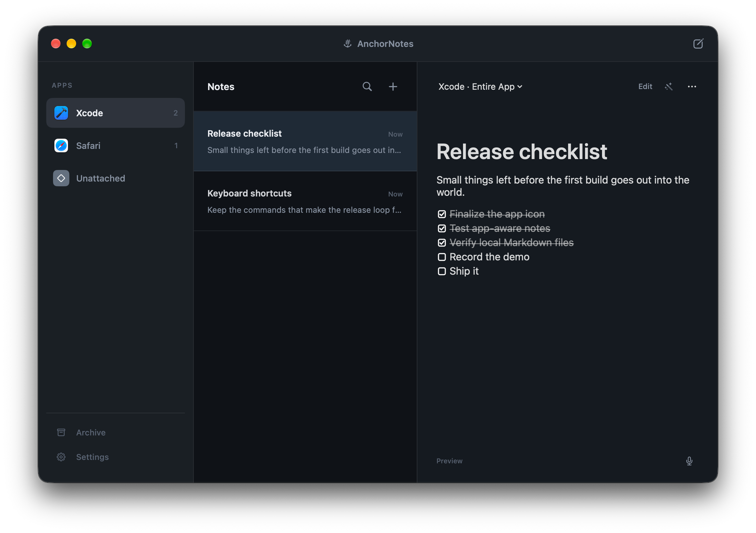Click the Edit button

pyautogui.click(x=645, y=87)
